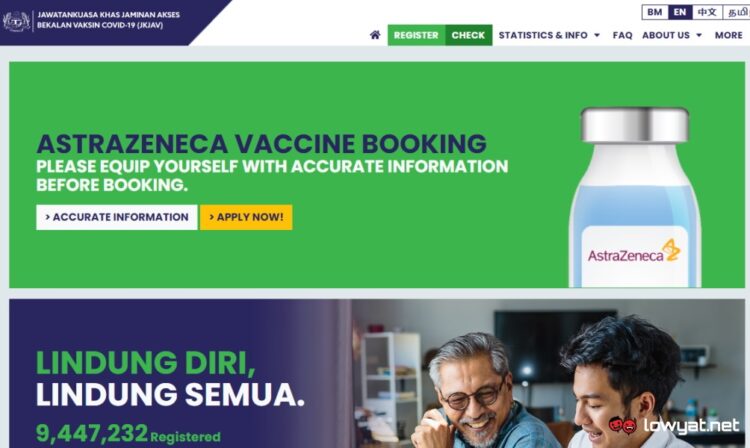Click the lowyat.net watermark logo
Image resolution: width=750 pixels, height=448 pixels.
pyautogui.click(x=674, y=425)
